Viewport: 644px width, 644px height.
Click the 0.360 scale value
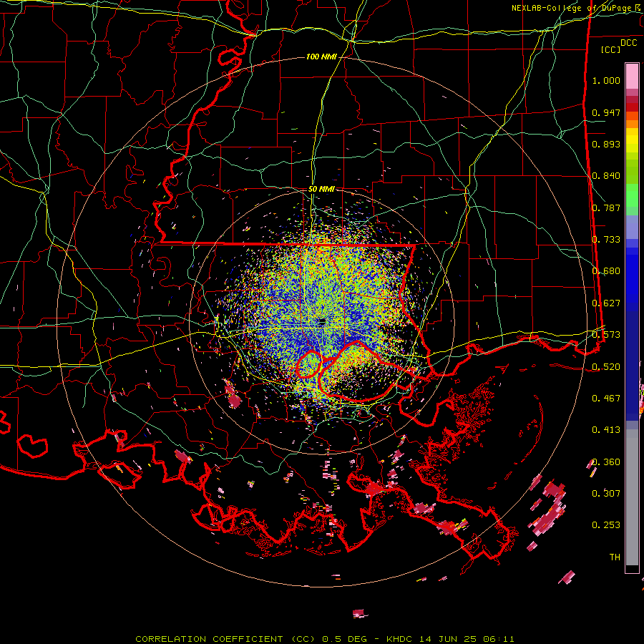click(606, 462)
